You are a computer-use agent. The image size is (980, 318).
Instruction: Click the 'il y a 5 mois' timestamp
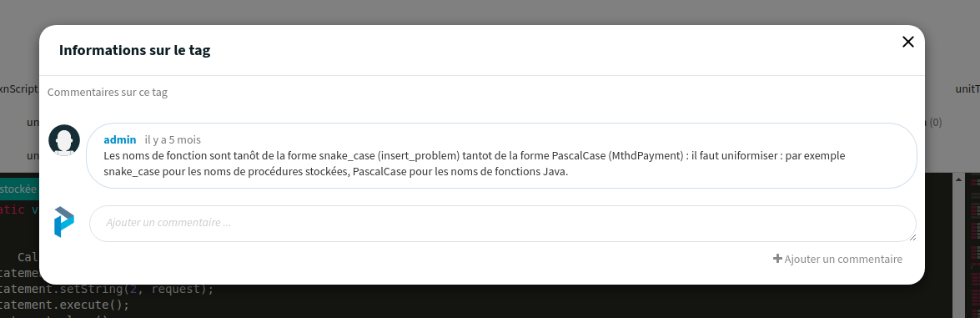[x=173, y=139]
